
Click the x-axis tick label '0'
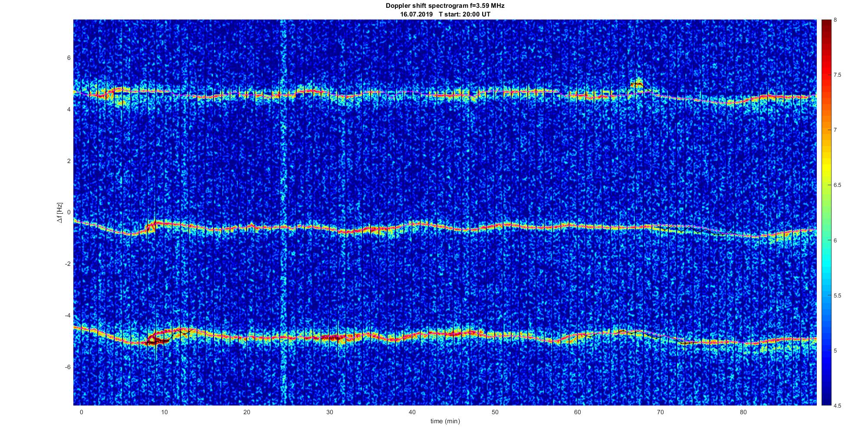(x=81, y=412)
